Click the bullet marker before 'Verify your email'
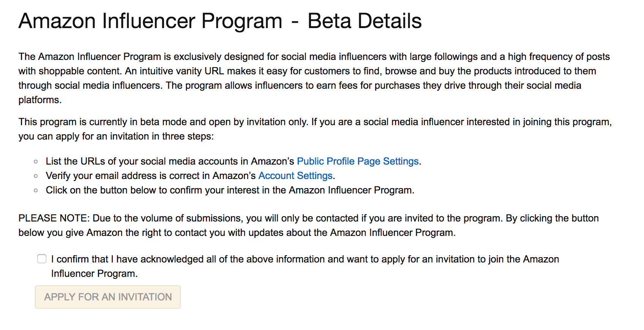The image size is (644, 330). click(36, 176)
